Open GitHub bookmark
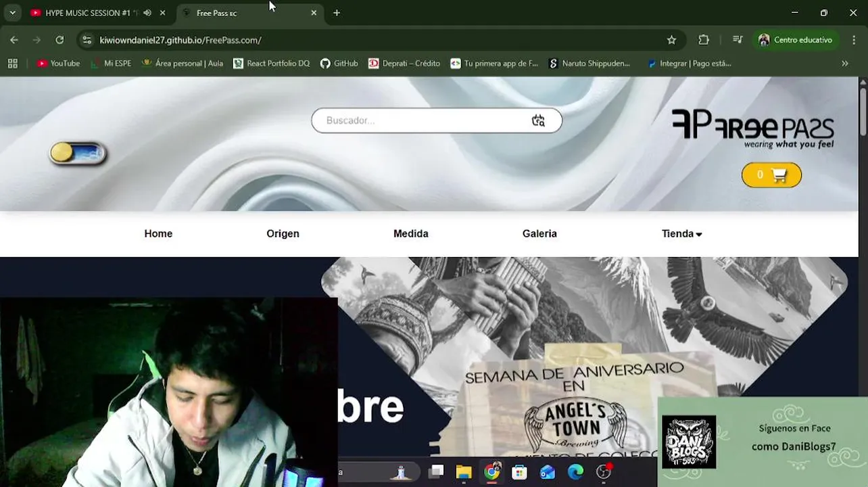Image resolution: width=868 pixels, height=487 pixels. tap(339, 64)
